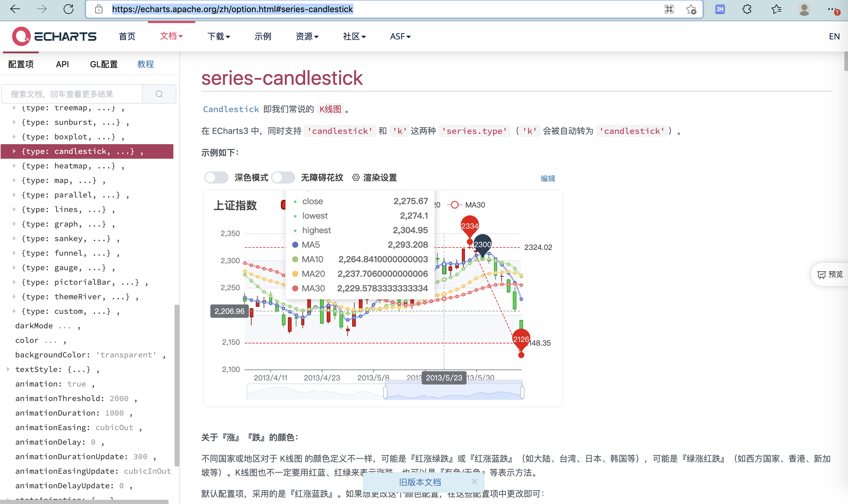Expand the textStyle option node

click(8, 369)
